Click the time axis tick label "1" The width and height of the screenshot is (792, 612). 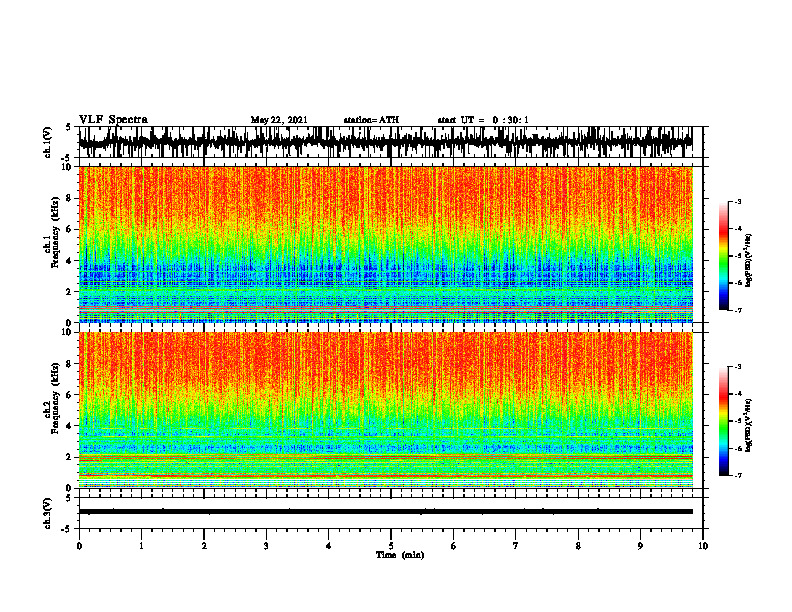(141, 546)
